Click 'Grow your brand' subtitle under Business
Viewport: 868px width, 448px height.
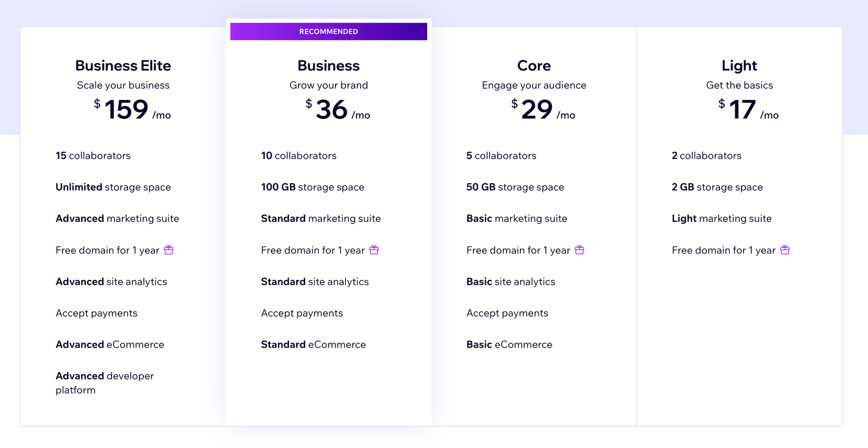pos(328,85)
